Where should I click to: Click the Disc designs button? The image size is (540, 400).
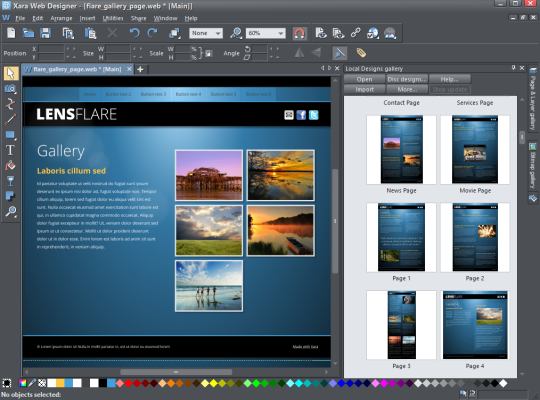pyautogui.click(x=407, y=79)
